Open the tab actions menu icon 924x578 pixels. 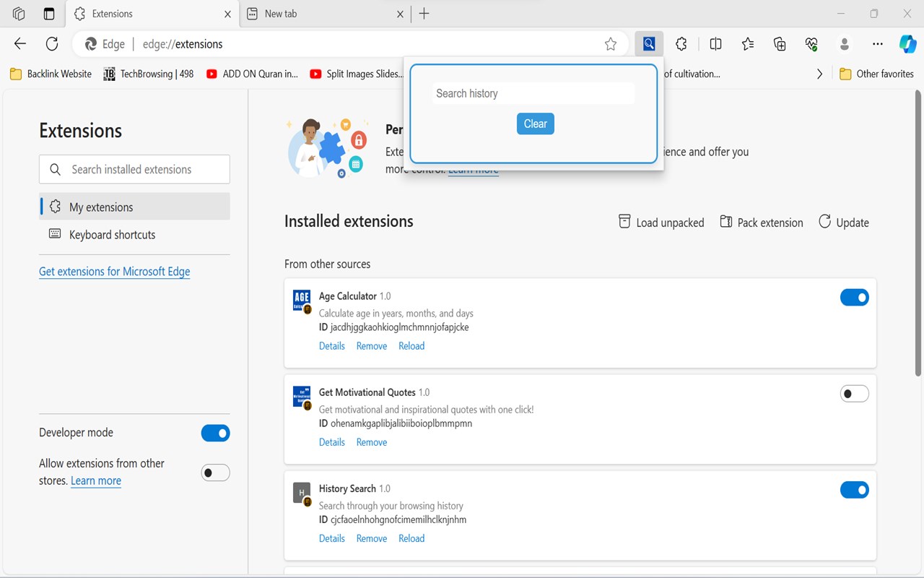pos(49,14)
